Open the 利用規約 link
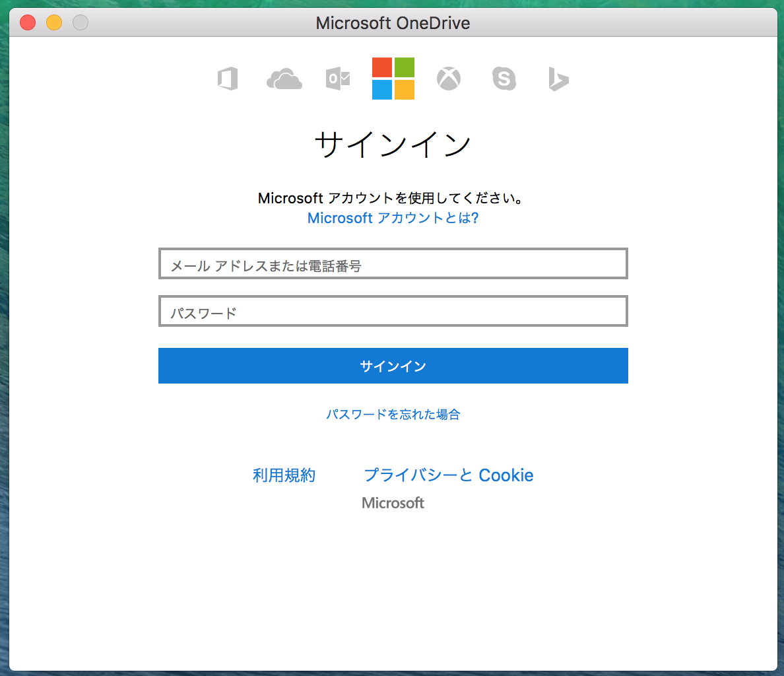The image size is (784, 676). (x=284, y=475)
